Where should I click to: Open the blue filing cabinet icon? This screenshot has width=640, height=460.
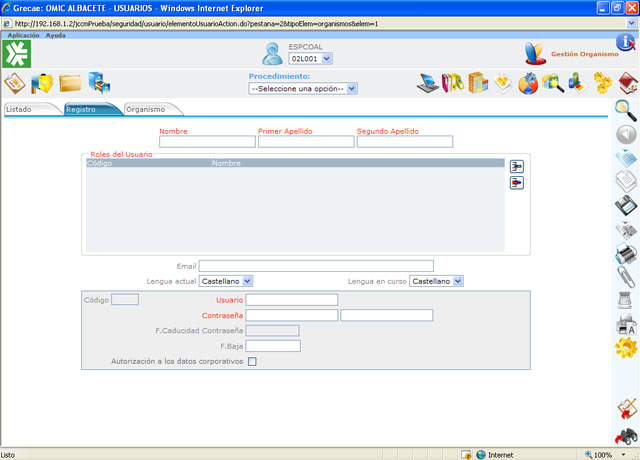(99, 83)
